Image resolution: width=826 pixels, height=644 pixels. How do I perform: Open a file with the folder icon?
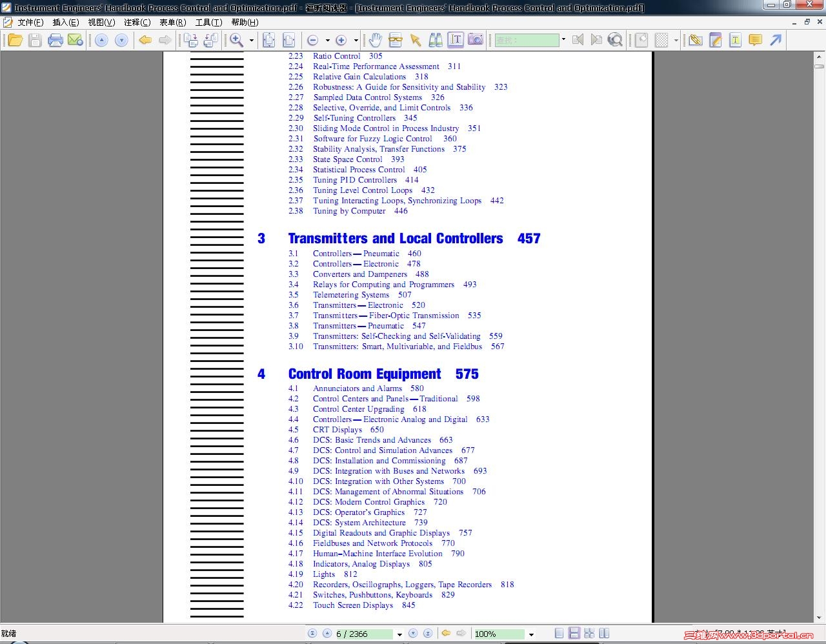15,40
